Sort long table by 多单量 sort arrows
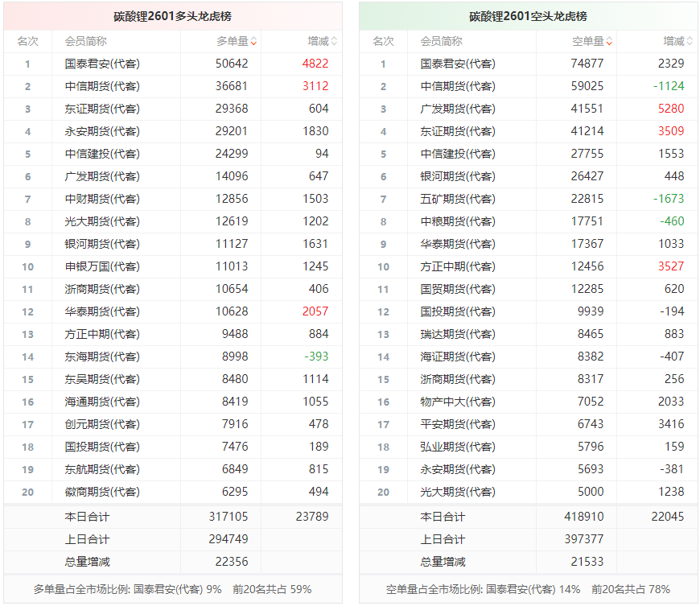The width and height of the screenshot is (700, 606). (253, 42)
